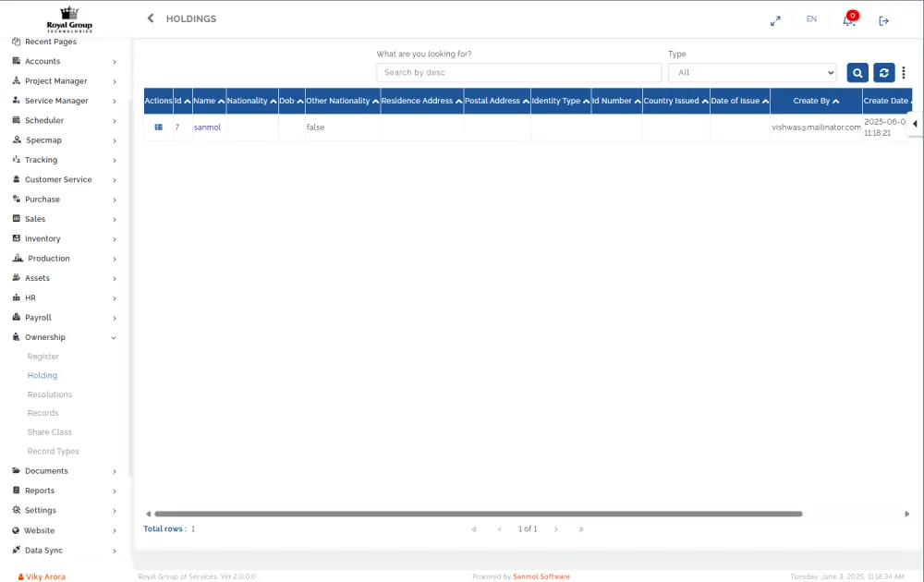Click the sanmol name link
This screenshot has height=582, width=924.
tap(207, 127)
